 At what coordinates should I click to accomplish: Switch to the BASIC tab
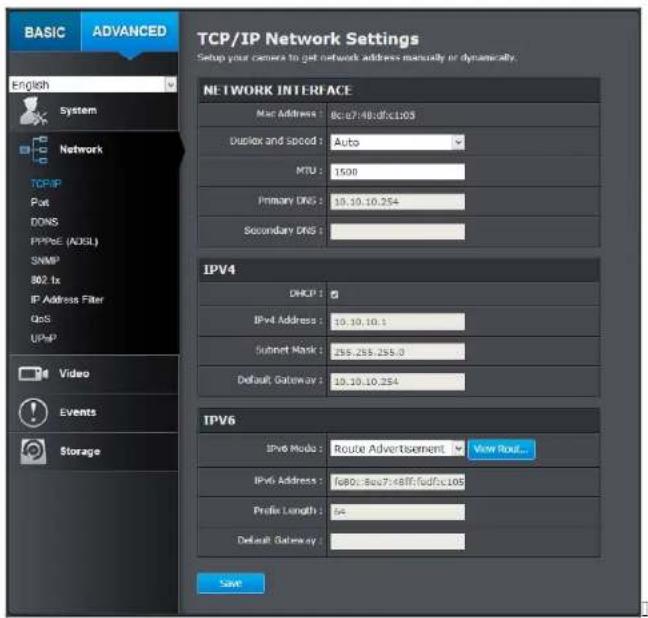tap(45, 32)
